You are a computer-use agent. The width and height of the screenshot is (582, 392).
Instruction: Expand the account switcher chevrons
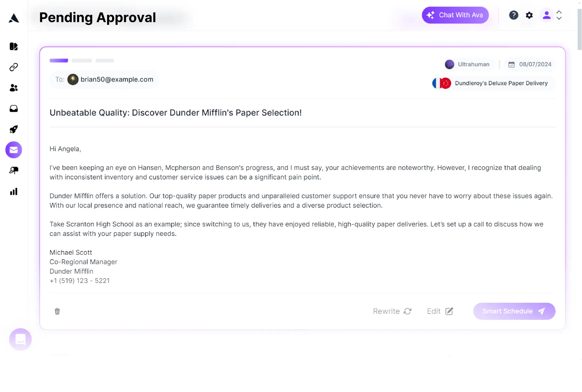pyautogui.click(x=559, y=15)
